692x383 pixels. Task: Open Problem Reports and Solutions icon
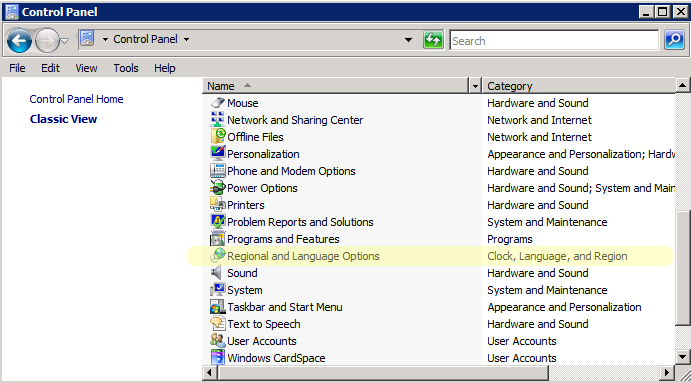[218, 222]
